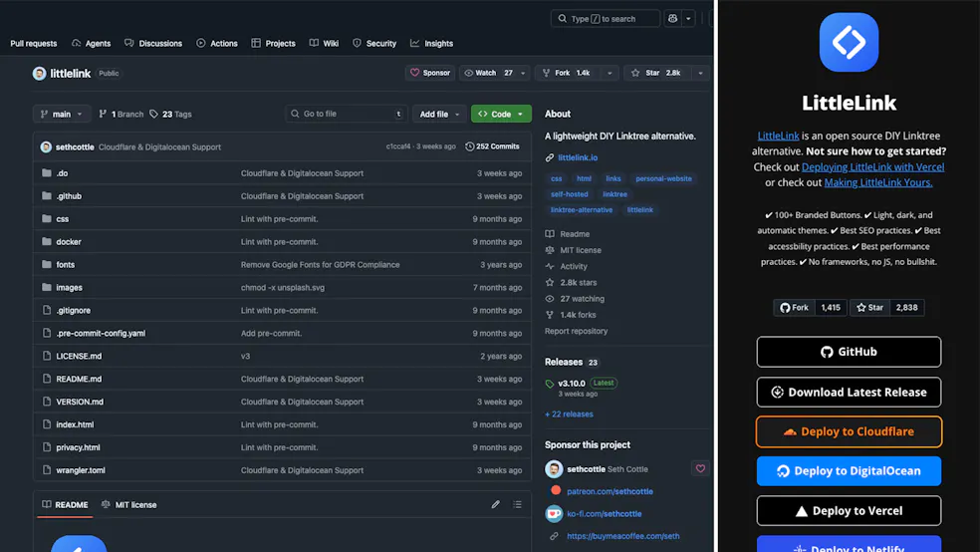Open the main branch selector

pyautogui.click(x=62, y=114)
